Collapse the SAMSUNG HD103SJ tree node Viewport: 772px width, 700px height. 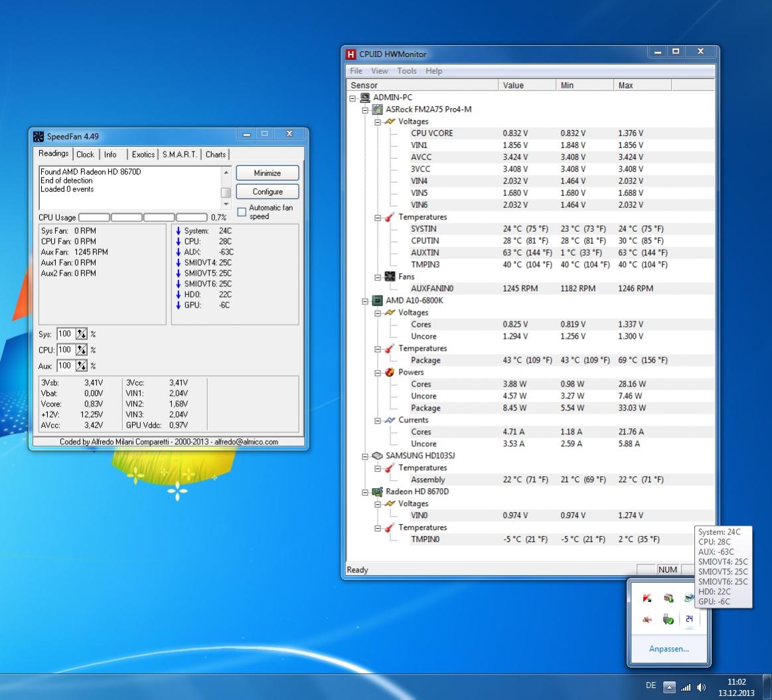(365, 456)
